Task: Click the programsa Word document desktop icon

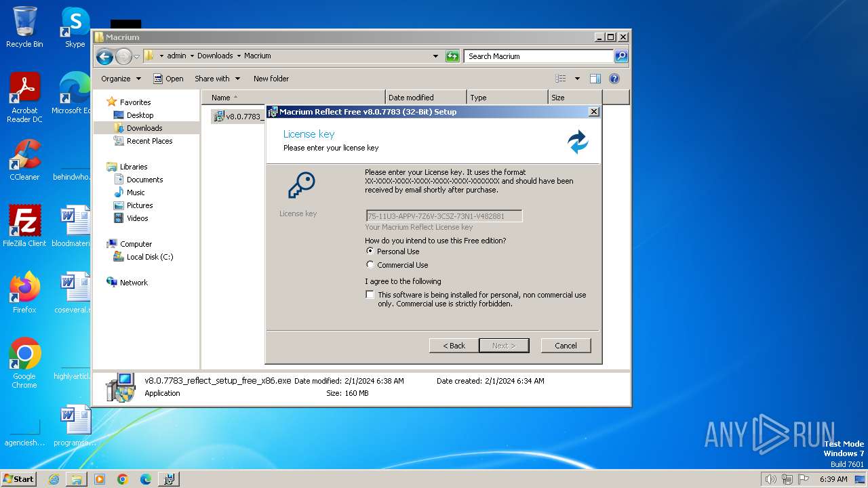Action: point(75,426)
